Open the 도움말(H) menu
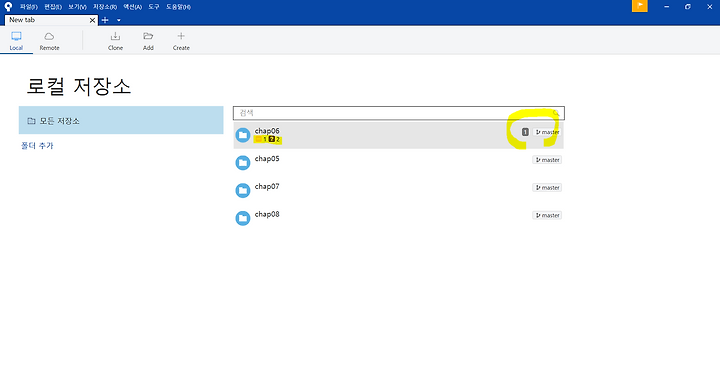The height and width of the screenshot is (386, 720). (178, 7)
